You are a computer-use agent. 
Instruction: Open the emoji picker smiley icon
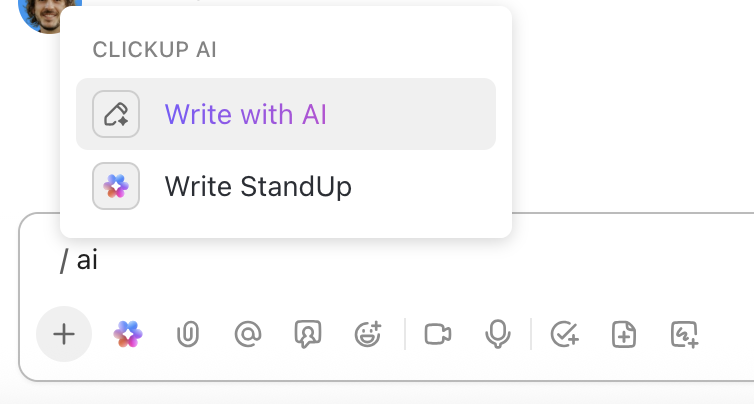pos(368,334)
